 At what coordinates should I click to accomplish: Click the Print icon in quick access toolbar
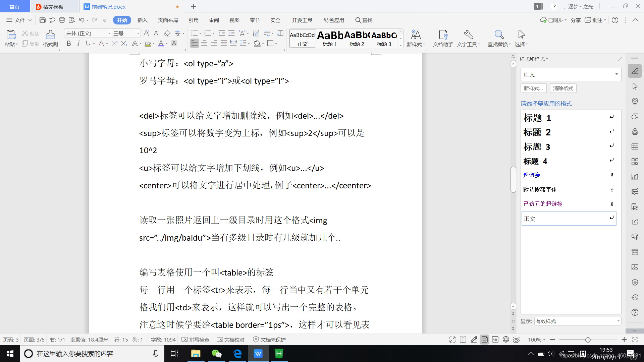(x=62, y=20)
